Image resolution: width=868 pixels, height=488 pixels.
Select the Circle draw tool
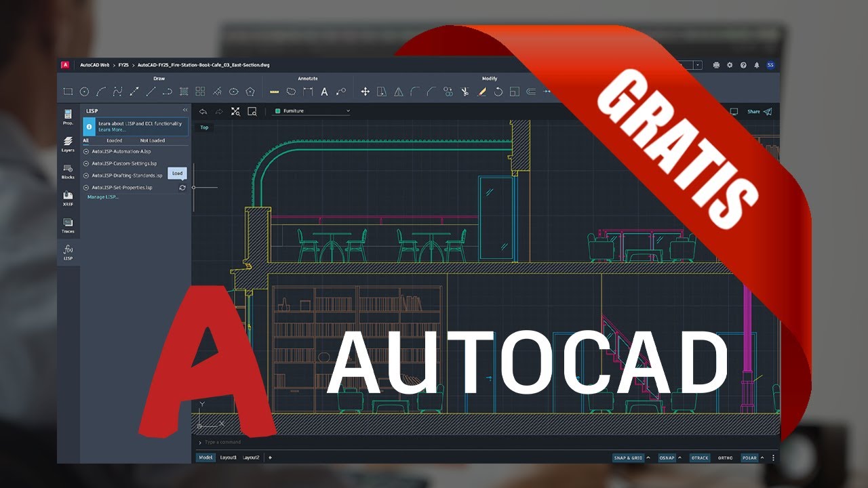click(x=84, y=91)
